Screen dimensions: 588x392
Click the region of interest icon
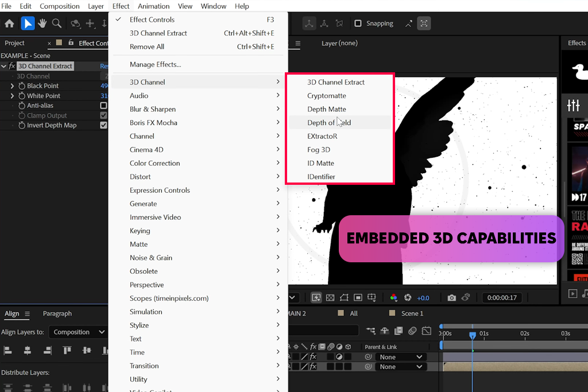click(x=358, y=297)
